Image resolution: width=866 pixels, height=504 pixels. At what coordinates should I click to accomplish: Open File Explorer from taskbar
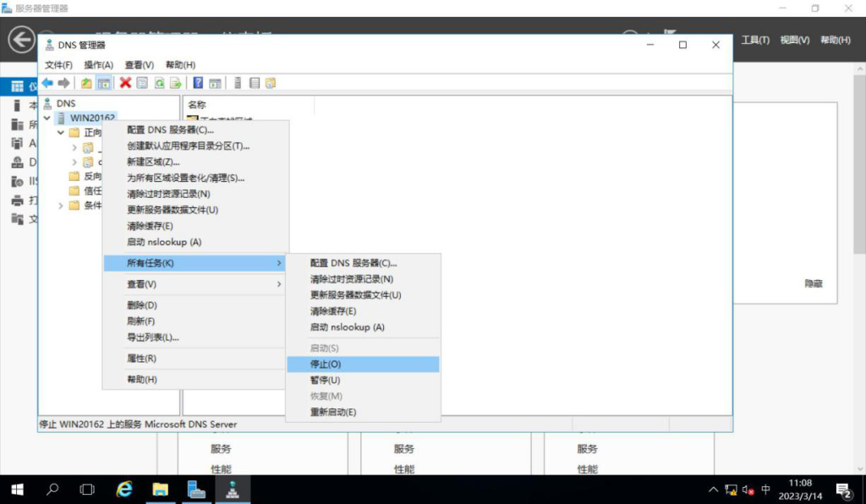[x=160, y=490]
